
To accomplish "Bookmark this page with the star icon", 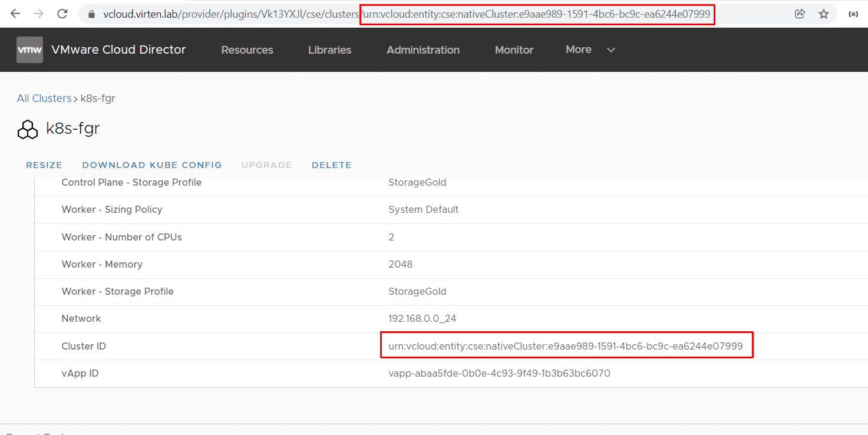I will (824, 14).
